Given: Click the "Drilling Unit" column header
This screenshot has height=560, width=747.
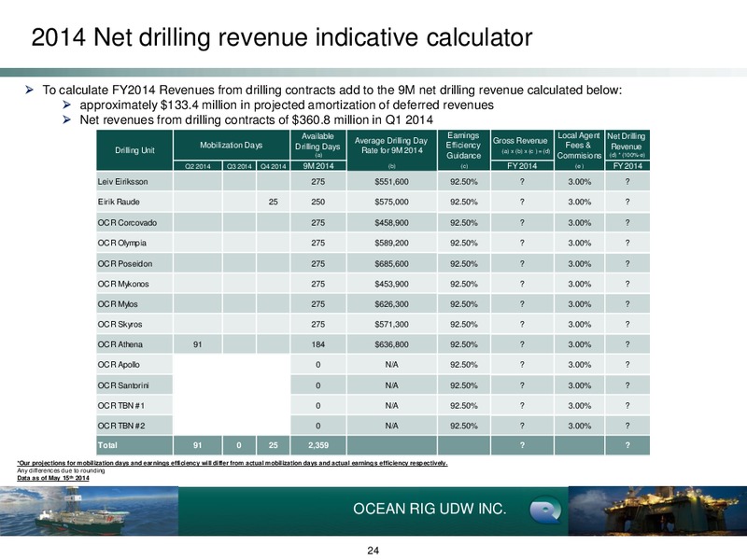Looking at the screenshot, I should [134, 150].
